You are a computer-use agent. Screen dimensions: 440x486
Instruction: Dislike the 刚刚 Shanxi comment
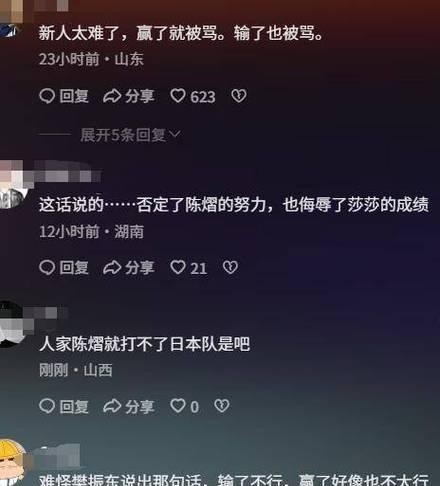point(222,406)
